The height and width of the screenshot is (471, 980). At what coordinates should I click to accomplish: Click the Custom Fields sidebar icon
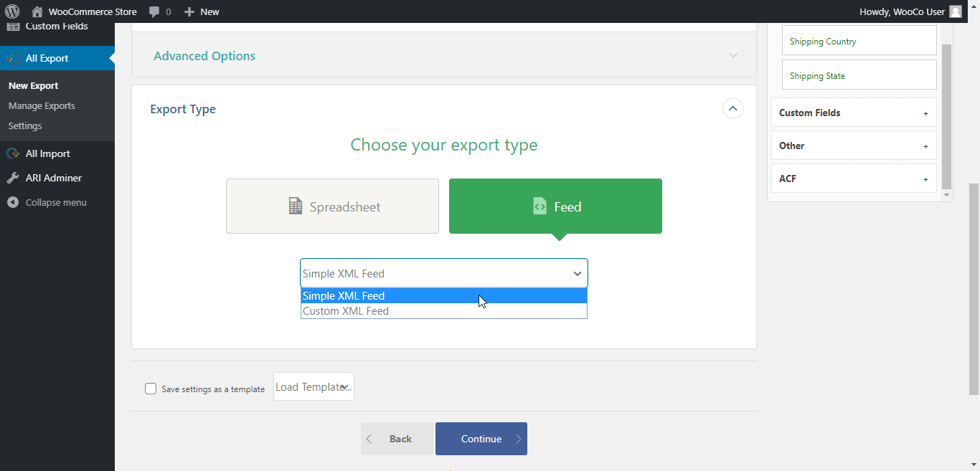point(13,26)
